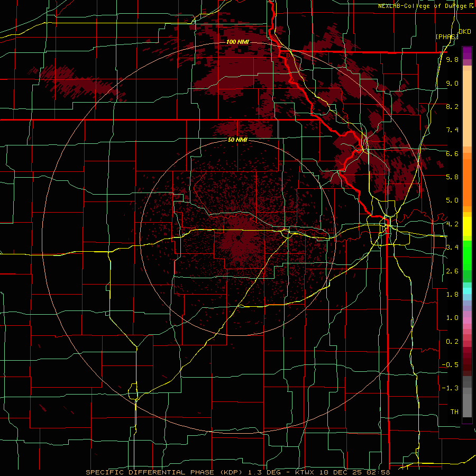Click the 6.6 value on the scale
The height and width of the screenshot is (476, 476).
pyautogui.click(x=452, y=153)
